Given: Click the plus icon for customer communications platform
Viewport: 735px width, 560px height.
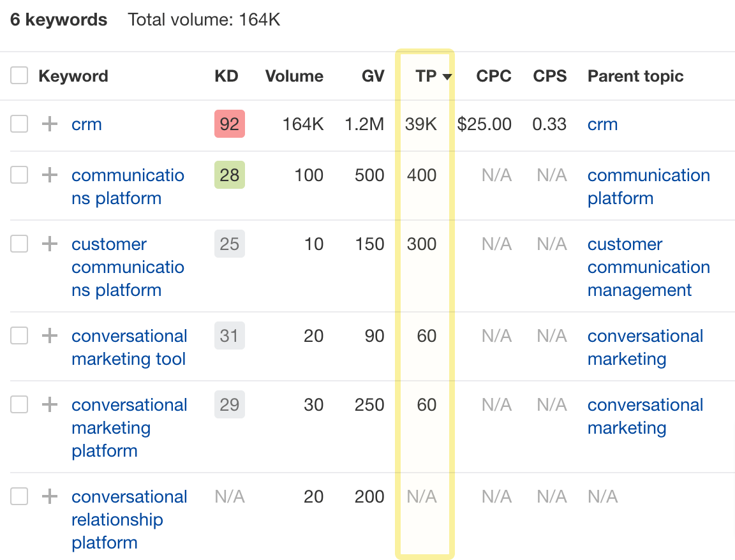Looking at the screenshot, I should (48, 244).
